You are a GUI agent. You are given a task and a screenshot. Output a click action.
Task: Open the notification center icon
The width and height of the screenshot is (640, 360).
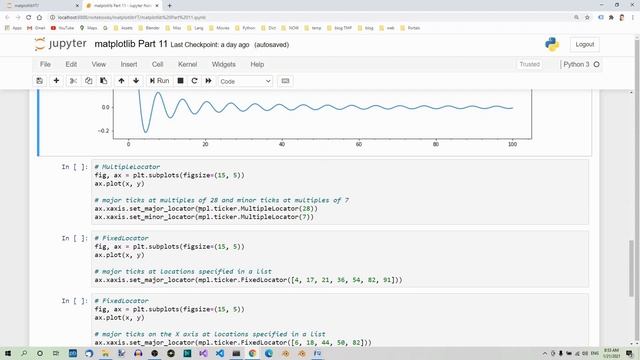pos(630,353)
